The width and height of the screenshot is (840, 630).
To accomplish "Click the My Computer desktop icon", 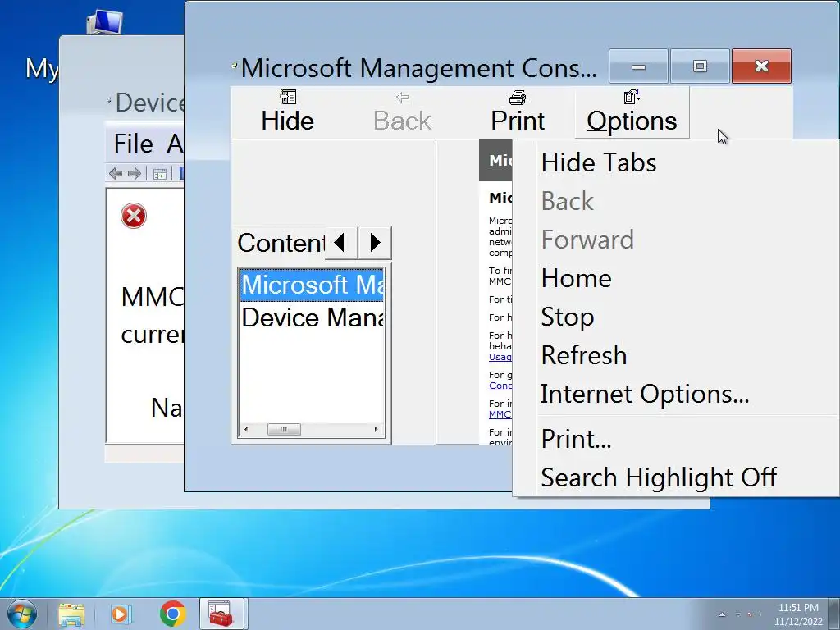I will 104,22.
